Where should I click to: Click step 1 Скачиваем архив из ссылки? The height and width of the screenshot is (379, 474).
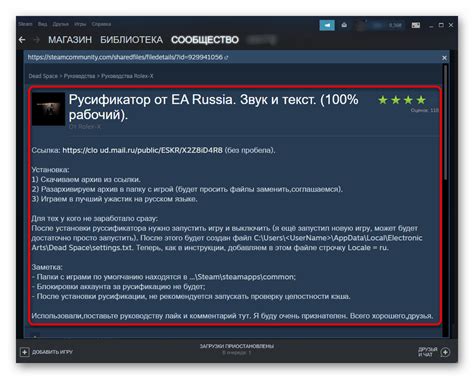click(x=86, y=179)
